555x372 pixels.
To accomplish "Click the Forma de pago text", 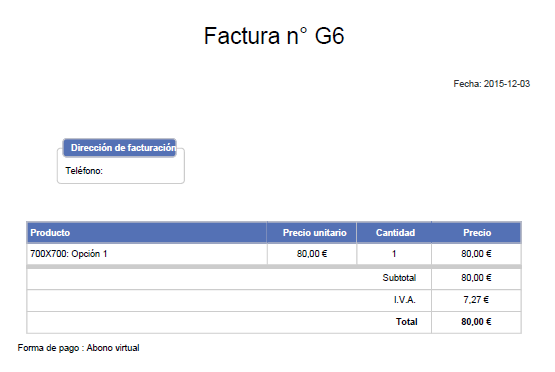I will click(x=48, y=348).
